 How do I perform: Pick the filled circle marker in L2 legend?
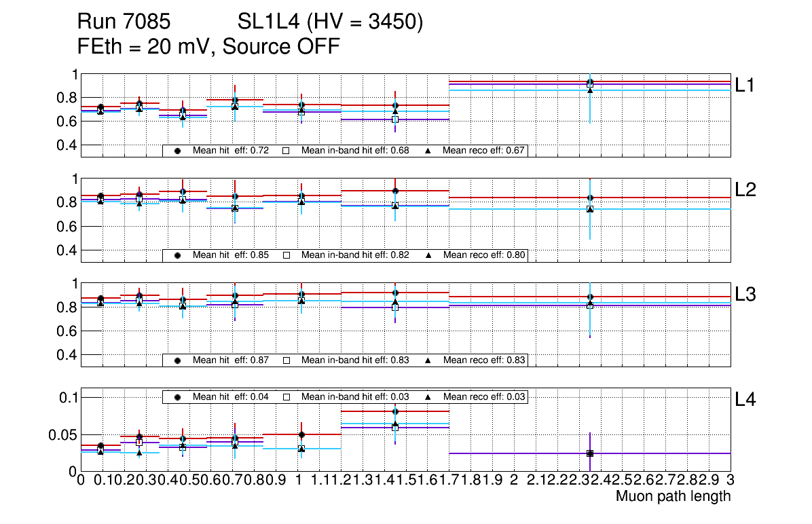[178, 255]
